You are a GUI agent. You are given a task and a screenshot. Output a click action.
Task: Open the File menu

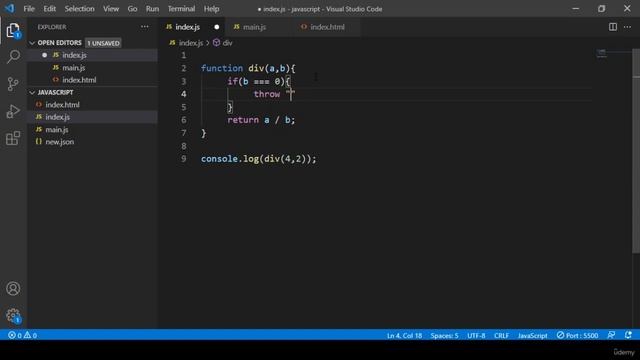pyautogui.click(x=29, y=9)
